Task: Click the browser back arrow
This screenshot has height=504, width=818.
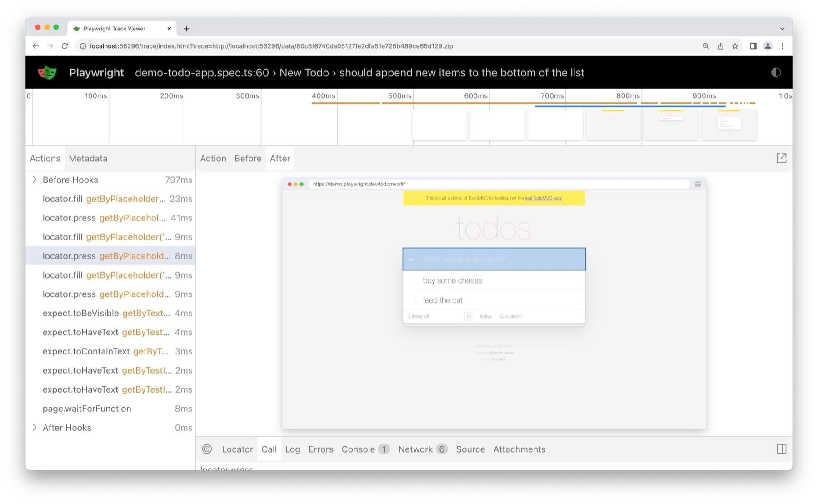Action: pyautogui.click(x=35, y=46)
